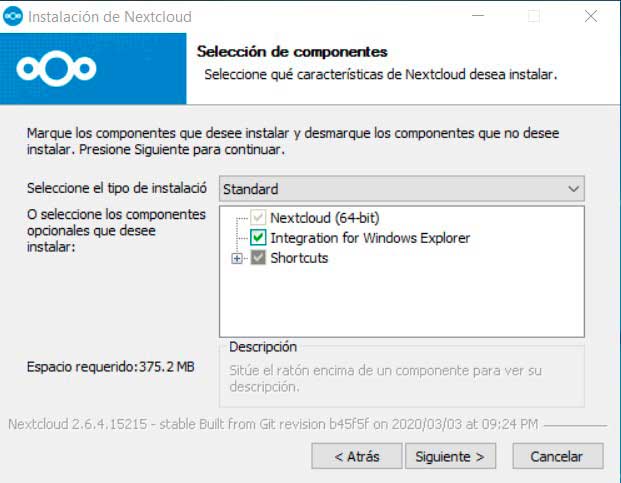Click the Nextcloud title bar icon
The height and width of the screenshot is (483, 621).
click(x=13, y=16)
